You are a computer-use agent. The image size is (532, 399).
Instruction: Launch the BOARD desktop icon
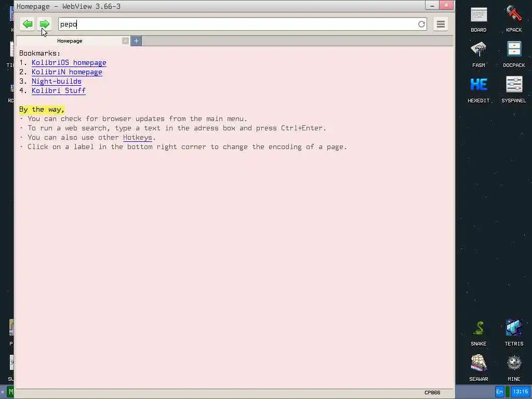[478, 20]
